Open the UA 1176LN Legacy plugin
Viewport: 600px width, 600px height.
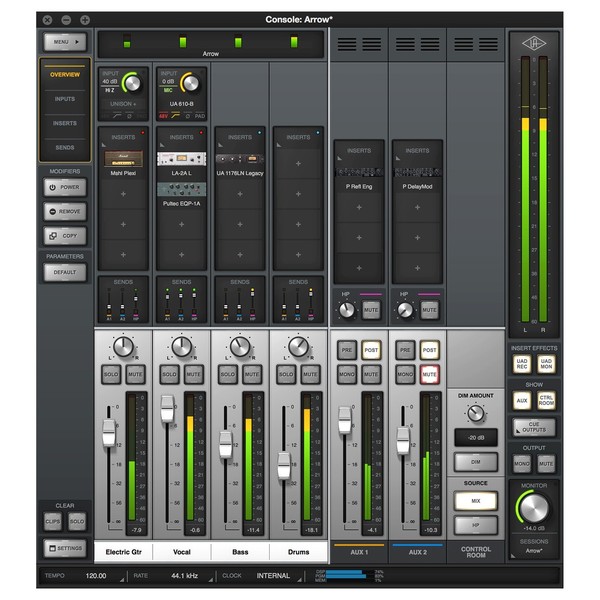point(240,159)
